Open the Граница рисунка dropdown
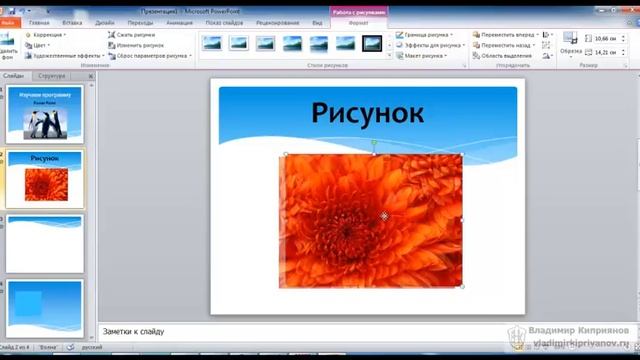The image size is (640, 360). click(x=424, y=35)
